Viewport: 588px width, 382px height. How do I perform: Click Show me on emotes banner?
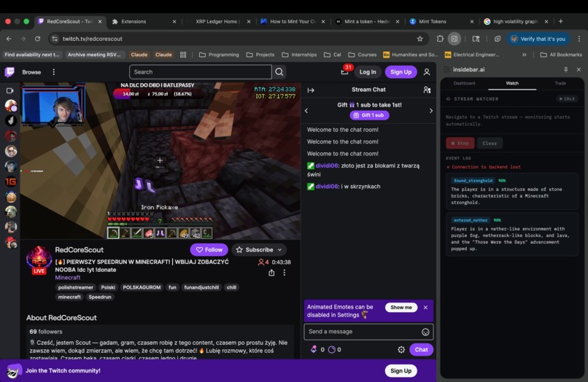pyautogui.click(x=401, y=308)
